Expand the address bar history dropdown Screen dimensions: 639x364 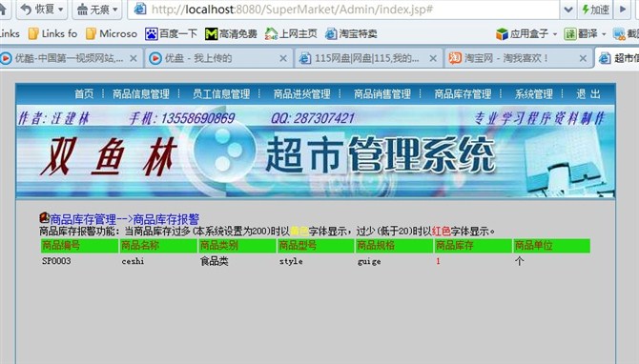[x=567, y=9]
